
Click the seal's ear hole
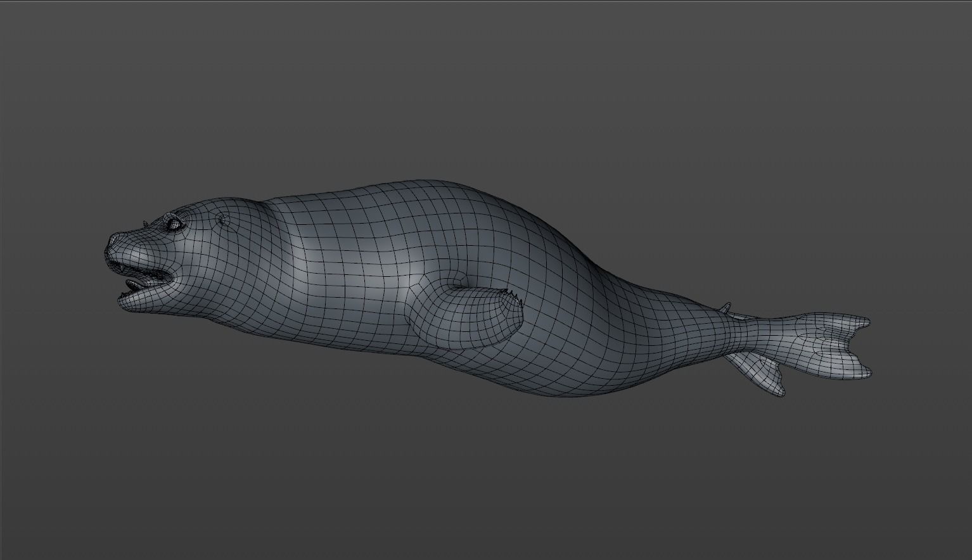[x=222, y=220]
